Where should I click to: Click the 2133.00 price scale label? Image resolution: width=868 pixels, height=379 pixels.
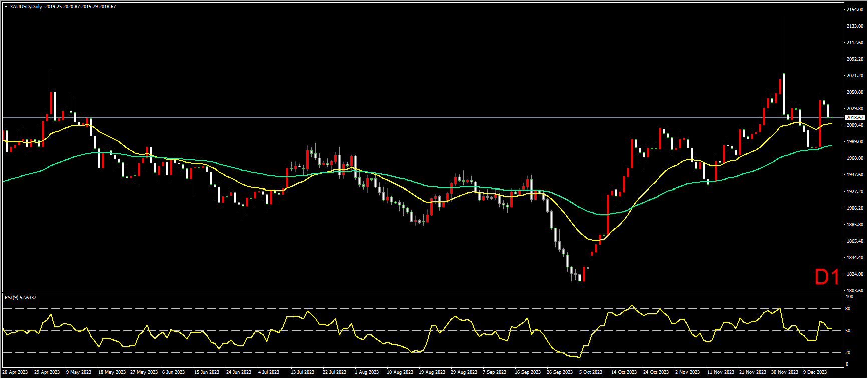point(855,26)
